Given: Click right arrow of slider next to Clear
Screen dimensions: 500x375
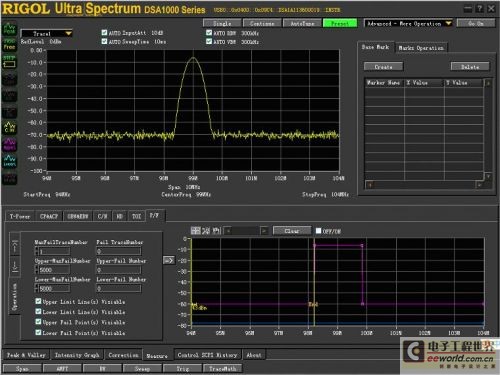Looking at the screenshot, I should [x=264, y=231].
